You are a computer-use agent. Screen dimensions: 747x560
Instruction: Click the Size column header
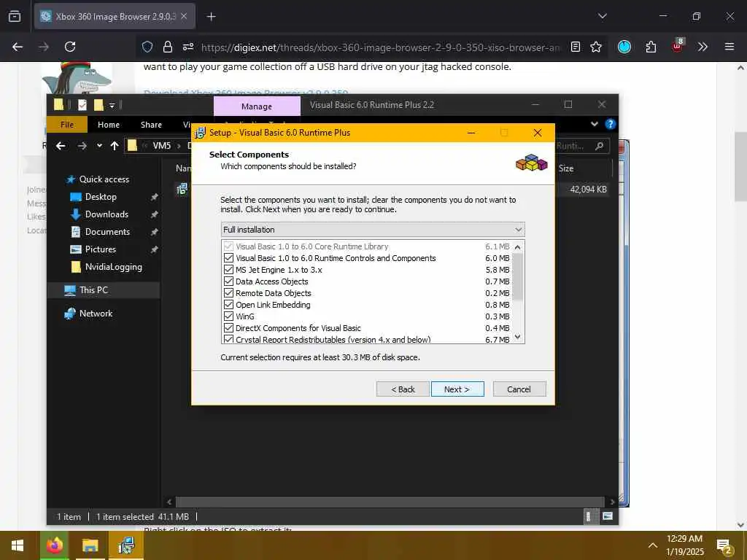pyautogui.click(x=566, y=168)
